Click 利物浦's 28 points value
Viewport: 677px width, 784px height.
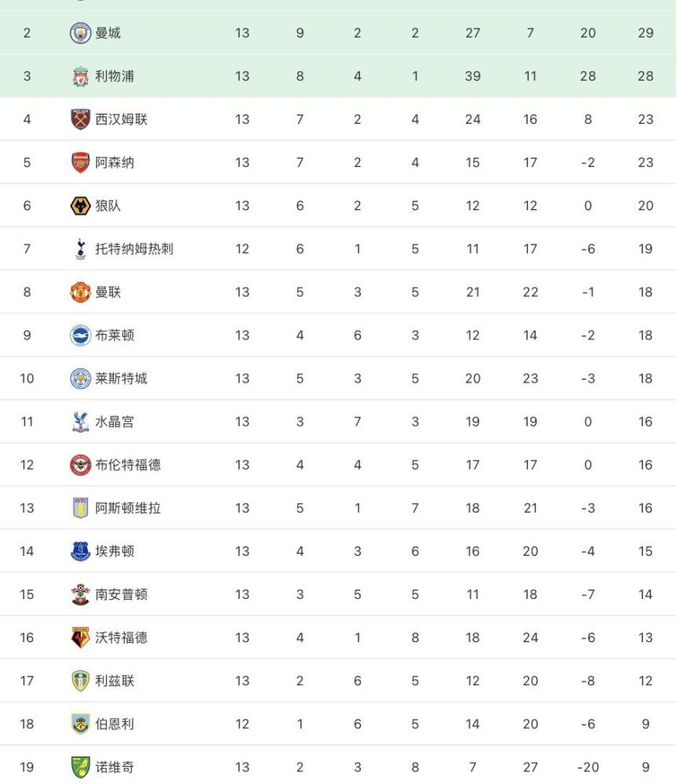point(646,76)
